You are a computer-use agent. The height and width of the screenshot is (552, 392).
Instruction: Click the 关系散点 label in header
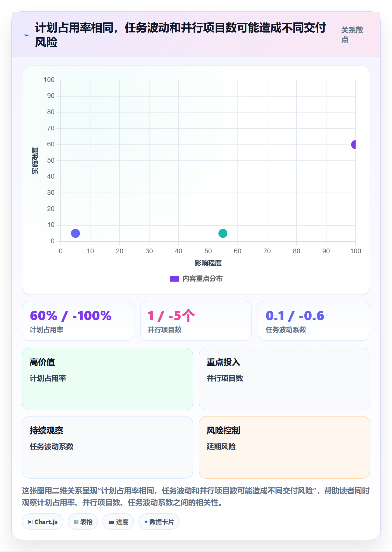click(x=352, y=35)
